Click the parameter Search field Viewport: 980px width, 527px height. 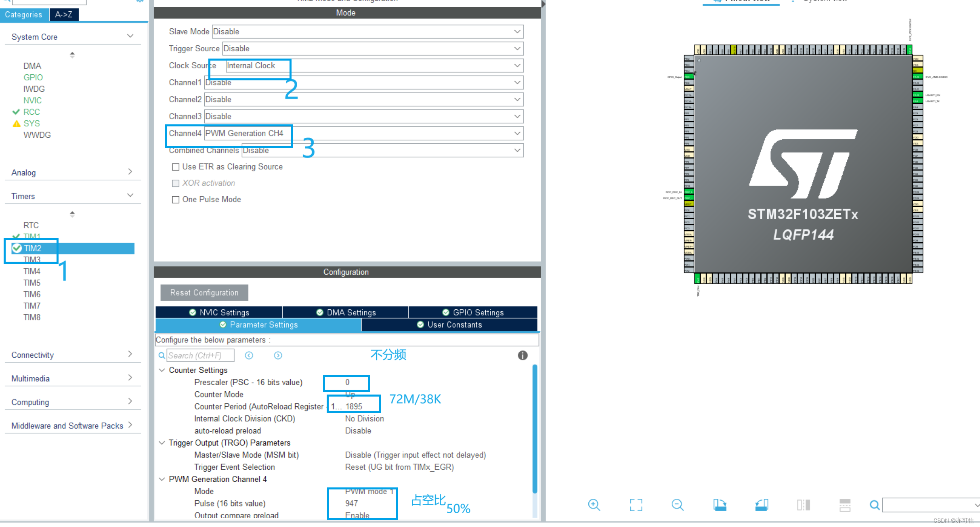click(x=200, y=355)
